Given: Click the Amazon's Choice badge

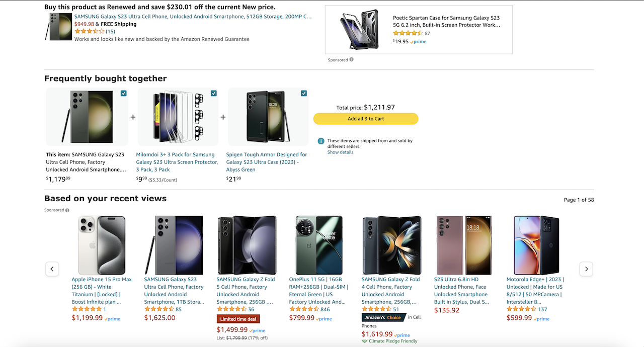Looking at the screenshot, I should (383, 317).
